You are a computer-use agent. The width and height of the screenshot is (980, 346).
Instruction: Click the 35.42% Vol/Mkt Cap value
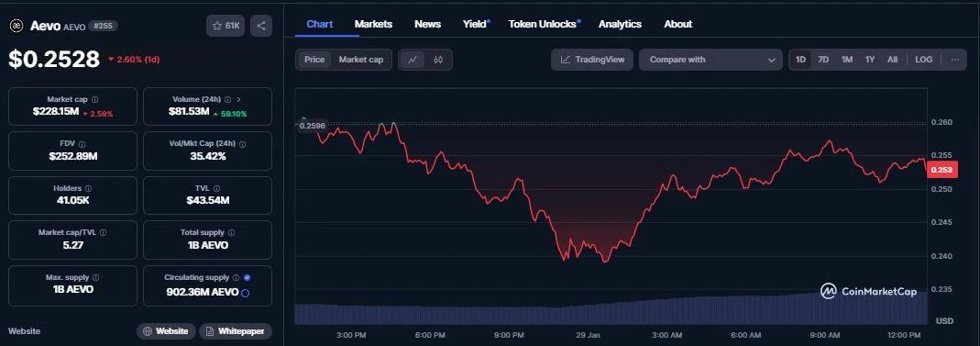tap(207, 156)
